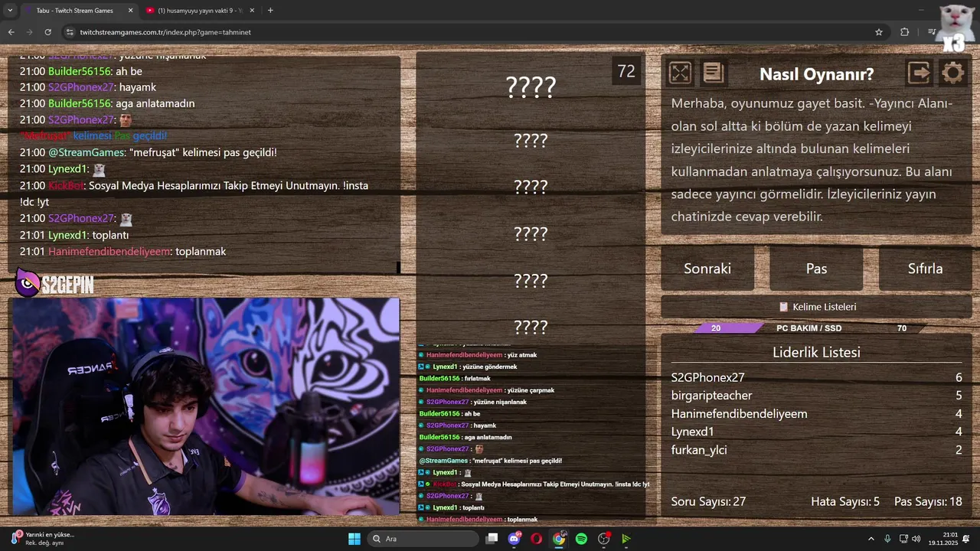The width and height of the screenshot is (980, 551).
Task: Open the green arrow app on taskbar
Action: click(x=626, y=539)
